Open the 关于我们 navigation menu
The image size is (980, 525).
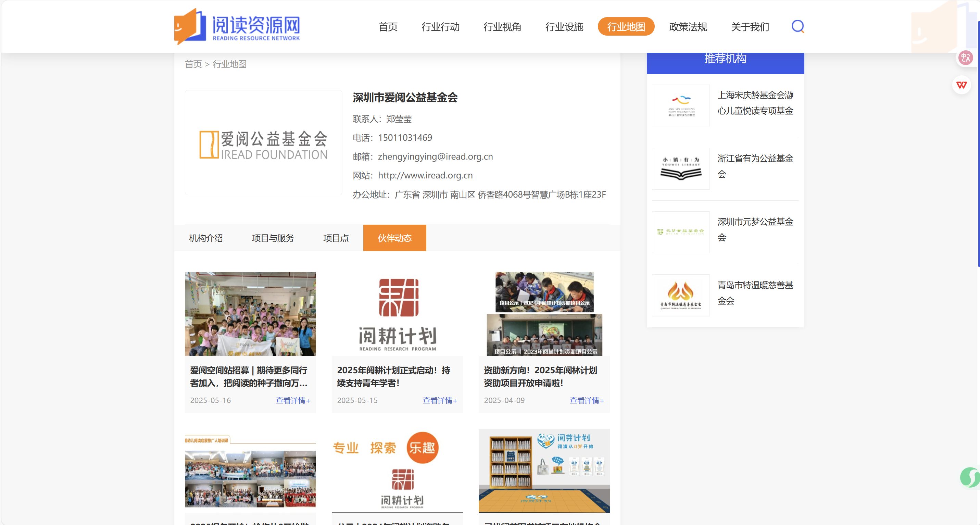coord(750,27)
